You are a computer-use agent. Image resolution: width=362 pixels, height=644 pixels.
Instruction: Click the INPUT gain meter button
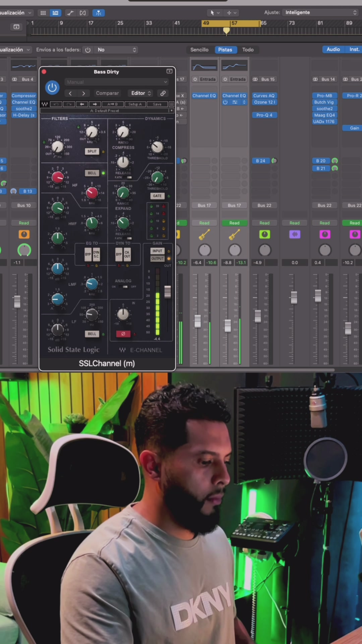point(157,251)
